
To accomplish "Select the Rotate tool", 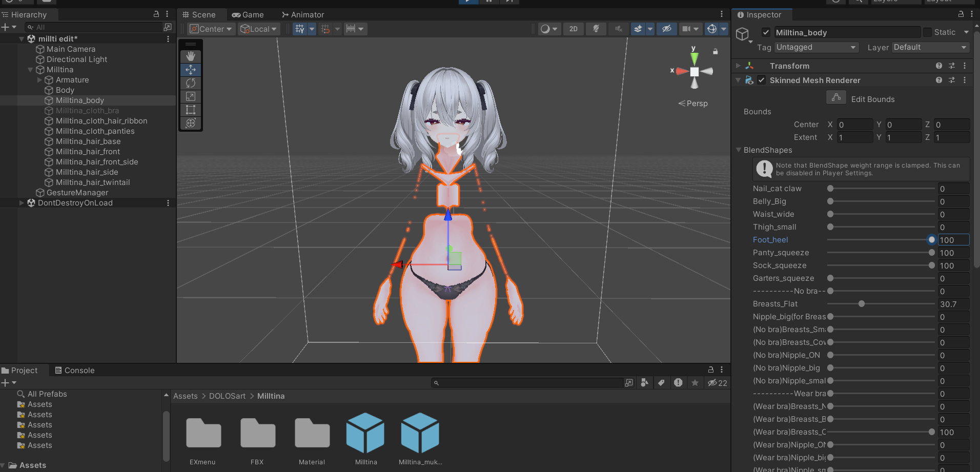I will click(x=191, y=83).
